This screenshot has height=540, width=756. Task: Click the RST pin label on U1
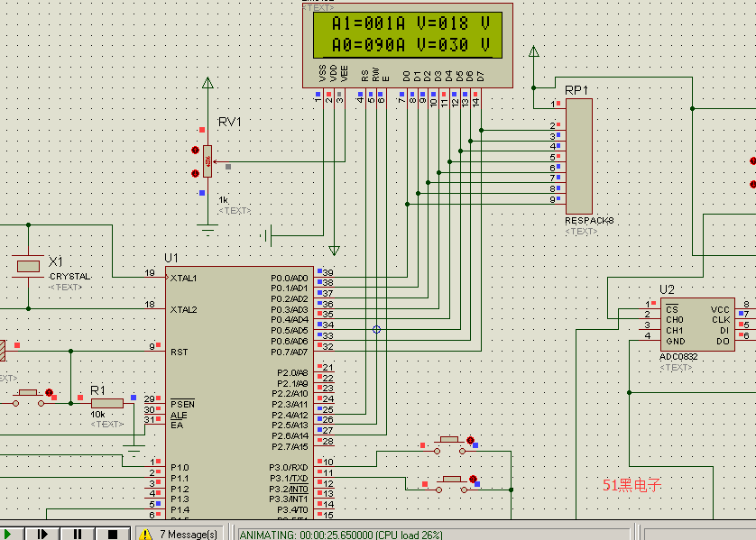click(179, 352)
